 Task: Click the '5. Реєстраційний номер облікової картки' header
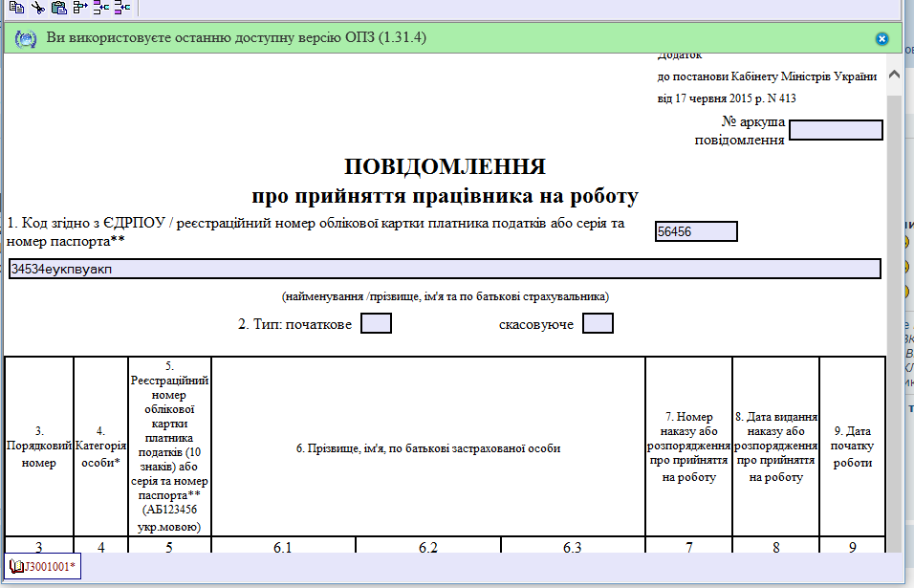click(169, 446)
